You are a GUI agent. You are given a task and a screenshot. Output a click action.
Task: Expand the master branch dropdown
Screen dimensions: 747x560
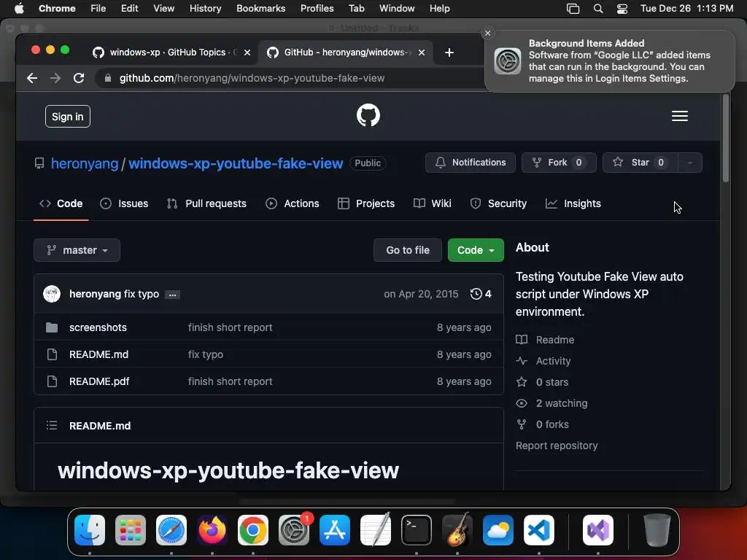pyautogui.click(x=77, y=250)
